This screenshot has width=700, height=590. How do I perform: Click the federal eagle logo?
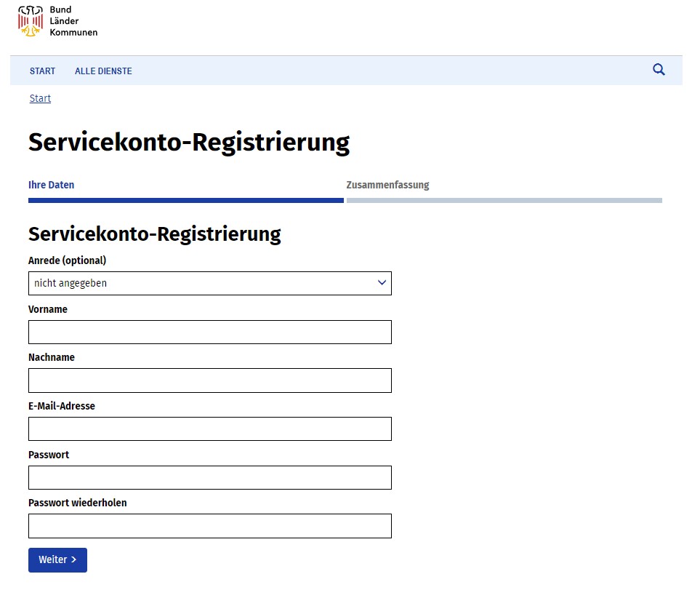[x=31, y=21]
